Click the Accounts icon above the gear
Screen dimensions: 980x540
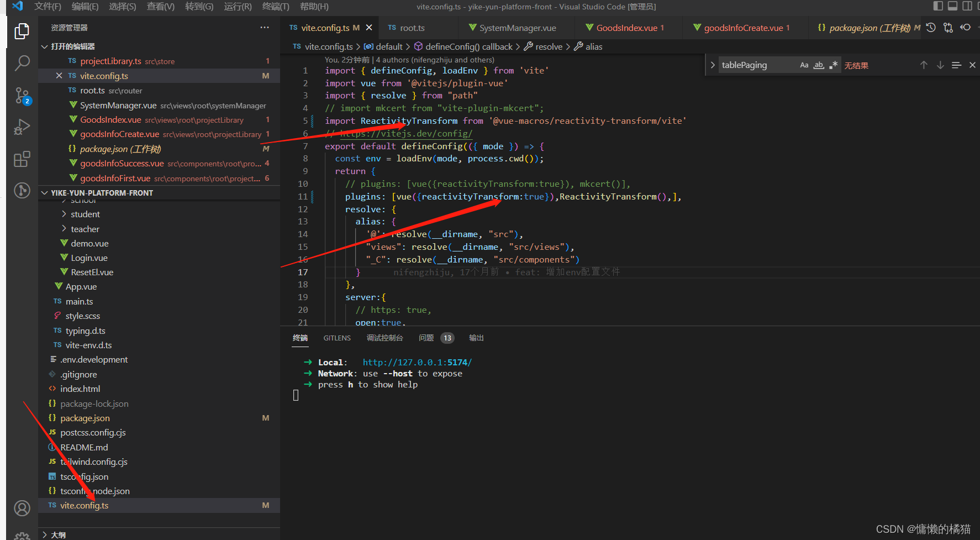22,508
